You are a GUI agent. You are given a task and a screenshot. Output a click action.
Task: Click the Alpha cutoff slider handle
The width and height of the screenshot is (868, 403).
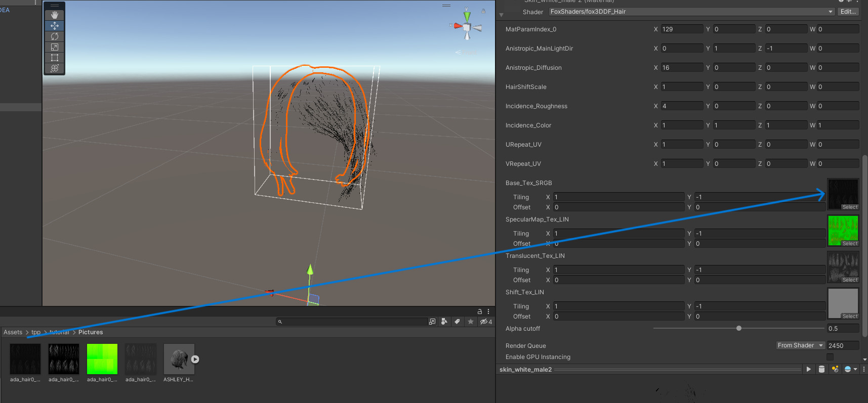point(739,329)
